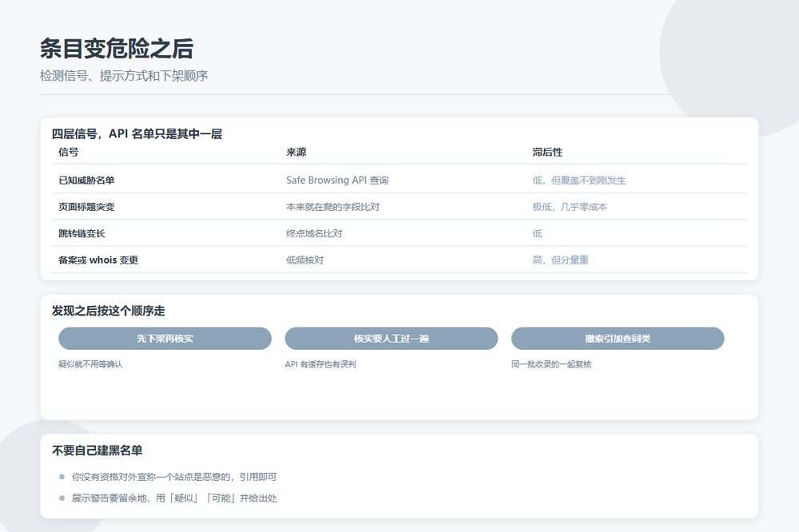Viewport: 799px width, 532px height.
Task: Click the 撤索引加查同类 step pill
Action: coord(618,339)
